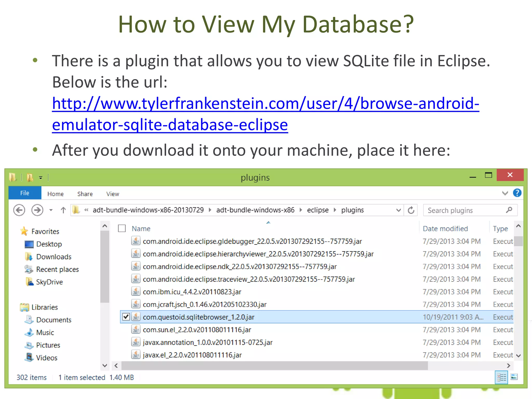Open the address bar history dropdown
The width and height of the screenshot is (532, 399).
coord(398,210)
